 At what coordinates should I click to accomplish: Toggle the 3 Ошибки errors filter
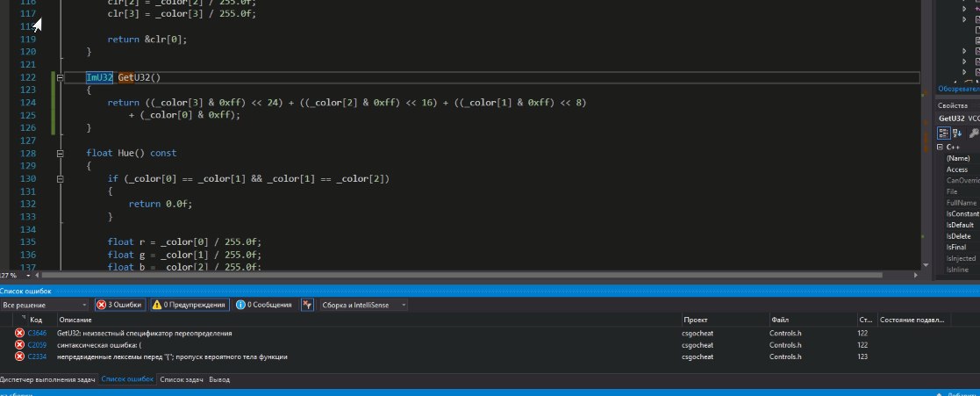click(118, 305)
